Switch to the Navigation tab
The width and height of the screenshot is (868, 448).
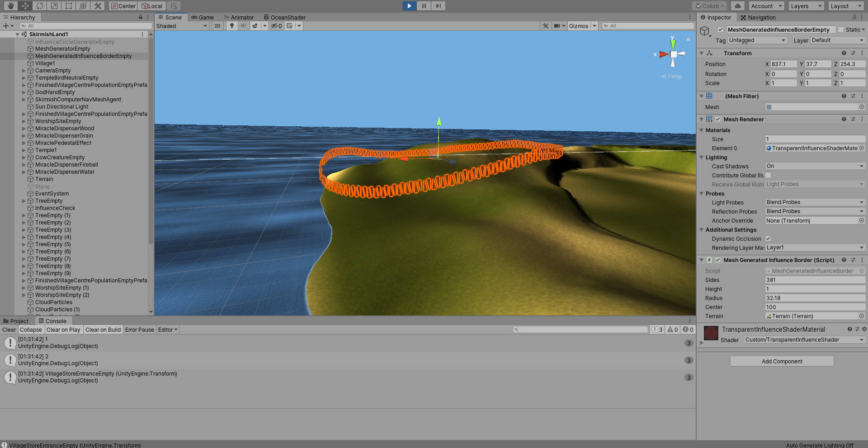(x=758, y=17)
